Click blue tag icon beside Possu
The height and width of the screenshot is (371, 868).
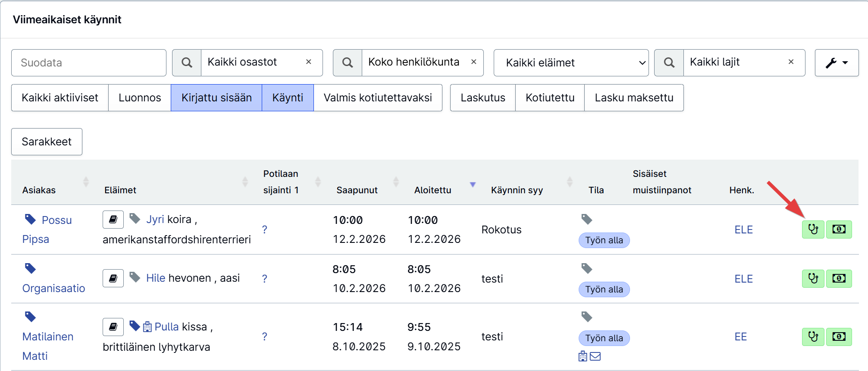[x=30, y=219]
